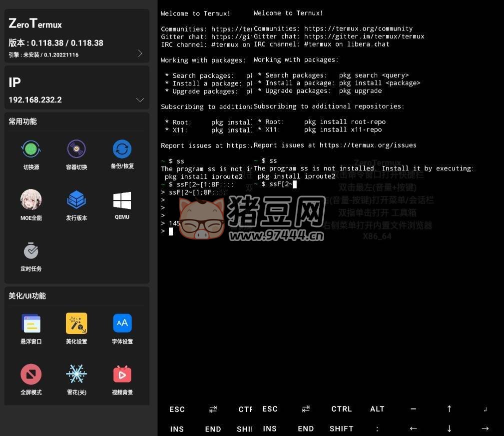Open the 定时任务 scheduled tasks tool
Screen dimensions: 504x436
click(31, 257)
